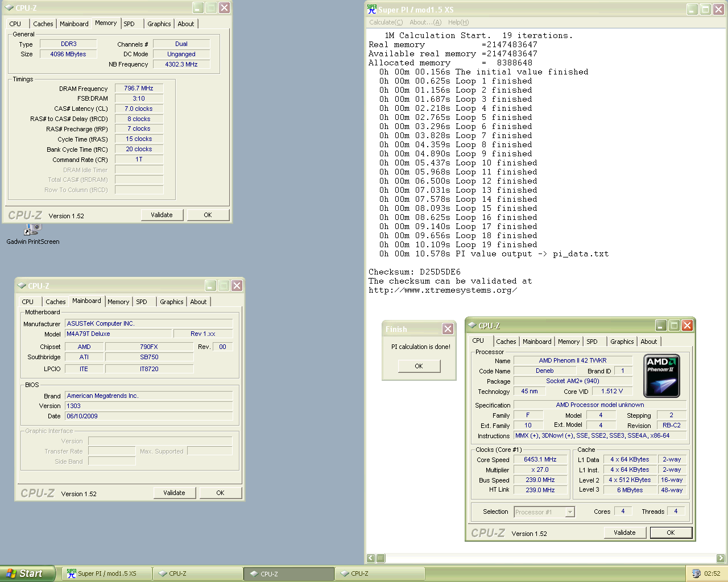Viewport: 728px width, 582px height.
Task: Switch to Memory tab in Mainboard window
Action: point(118,302)
